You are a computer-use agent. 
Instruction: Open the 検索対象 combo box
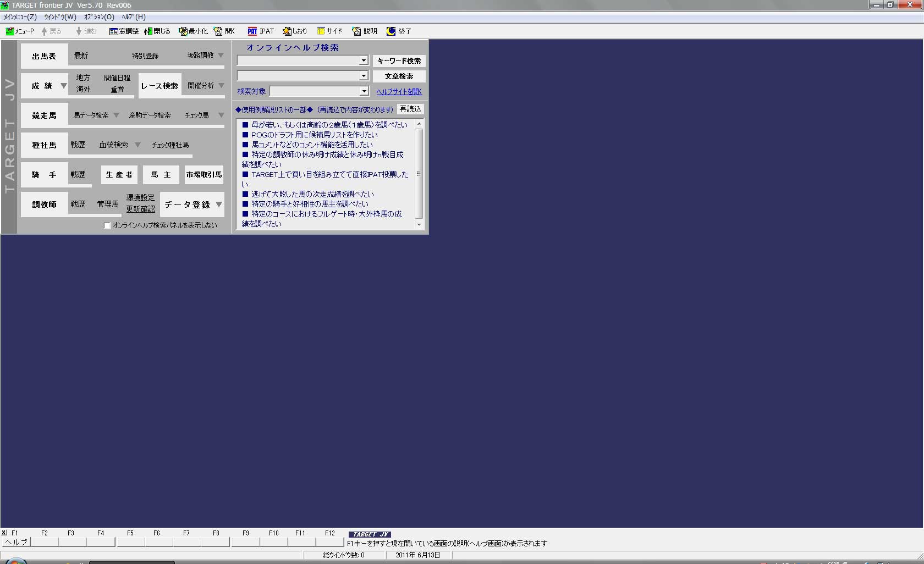coord(364,91)
